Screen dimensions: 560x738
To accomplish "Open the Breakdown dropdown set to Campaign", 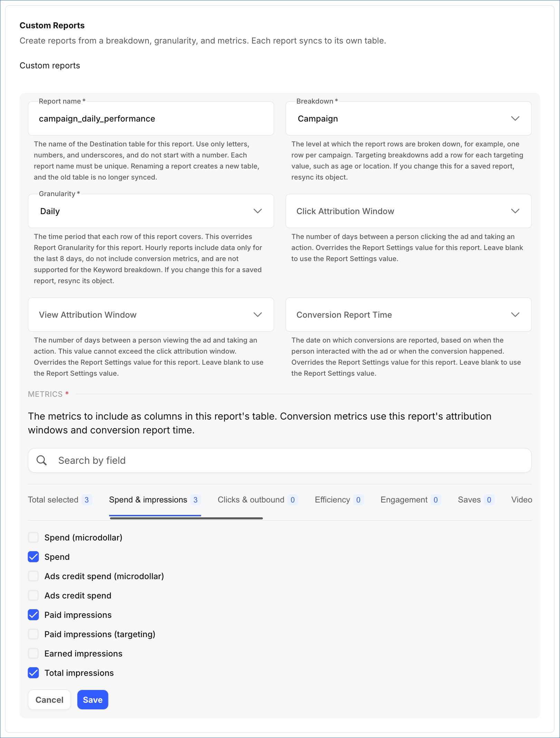I will tap(408, 118).
